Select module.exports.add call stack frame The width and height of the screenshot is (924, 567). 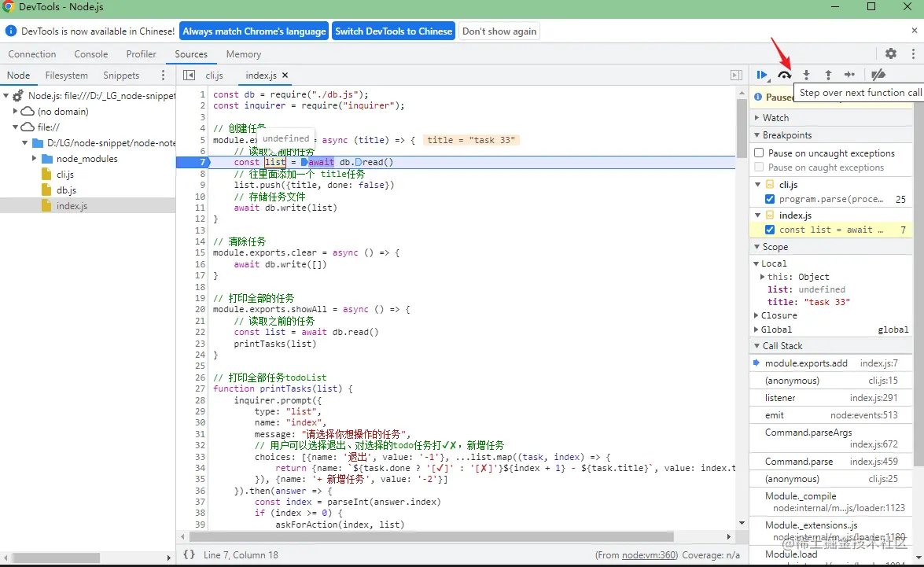point(831,363)
